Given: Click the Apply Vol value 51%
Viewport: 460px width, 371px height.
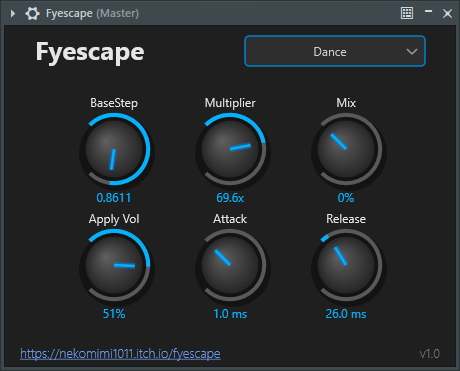Looking at the screenshot, I should [114, 314].
